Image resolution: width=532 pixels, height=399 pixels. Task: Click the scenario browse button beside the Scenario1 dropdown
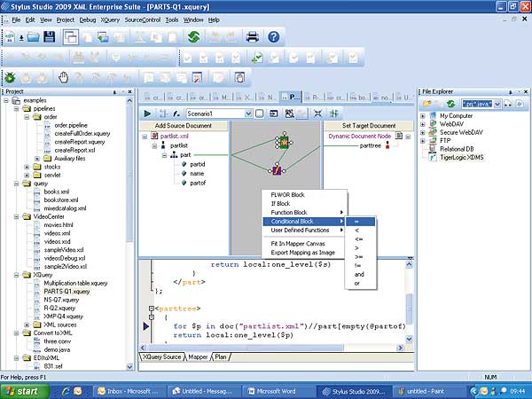pos(259,113)
